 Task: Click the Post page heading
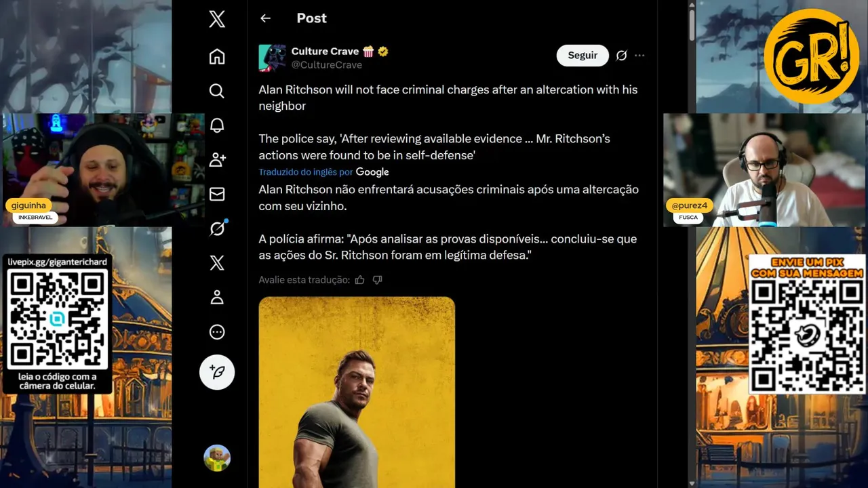[x=311, y=18]
